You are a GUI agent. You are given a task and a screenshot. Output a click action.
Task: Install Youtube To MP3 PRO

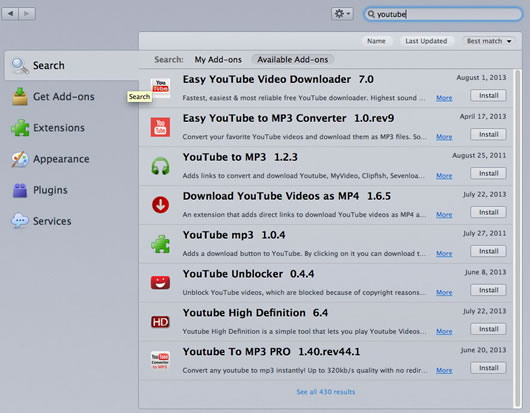click(x=488, y=368)
